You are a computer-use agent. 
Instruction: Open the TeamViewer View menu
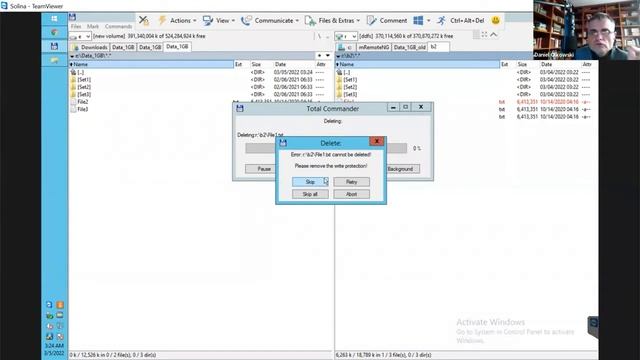[219, 20]
